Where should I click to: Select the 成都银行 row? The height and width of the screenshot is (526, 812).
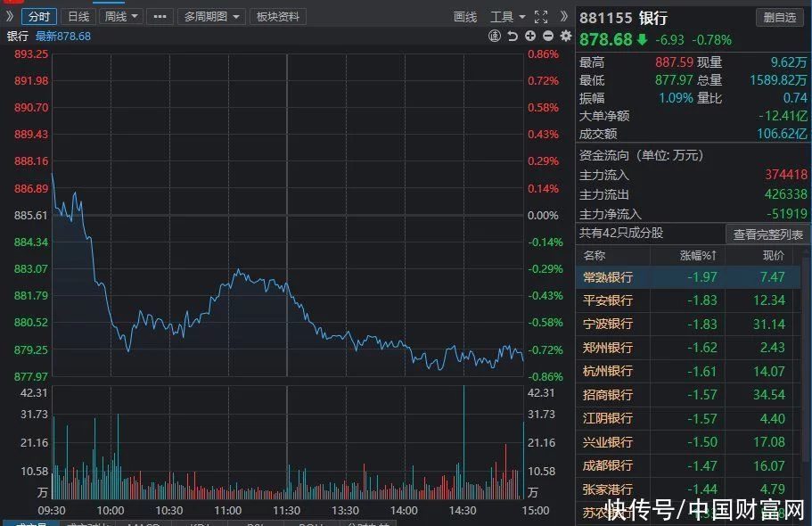(x=688, y=466)
